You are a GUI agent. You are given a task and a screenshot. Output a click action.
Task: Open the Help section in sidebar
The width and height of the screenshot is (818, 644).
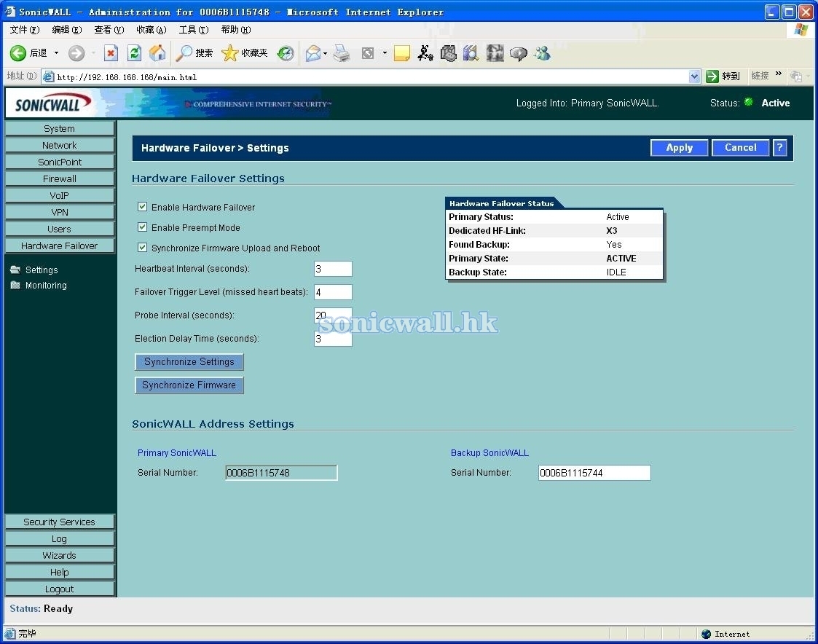tap(60, 572)
